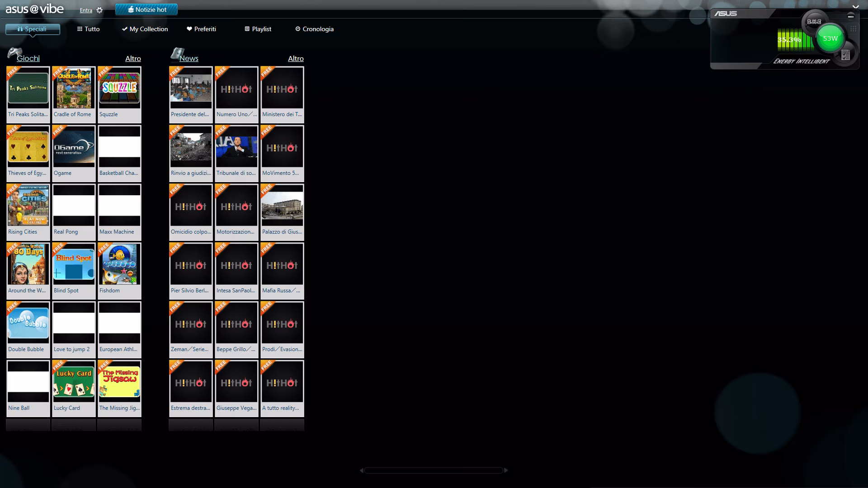Open the Fishdom game tile
Viewport: 868px width, 488px height.
click(x=119, y=271)
